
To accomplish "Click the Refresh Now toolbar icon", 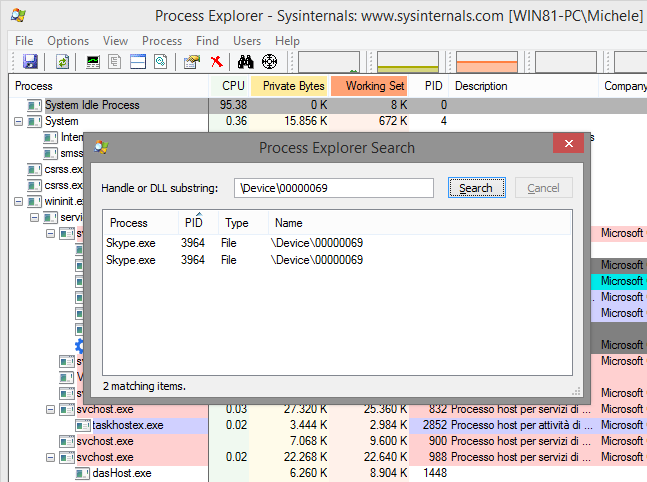I will (62, 62).
